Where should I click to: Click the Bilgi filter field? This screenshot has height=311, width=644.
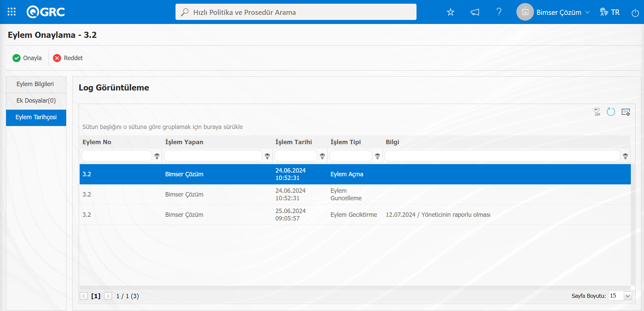pos(502,156)
